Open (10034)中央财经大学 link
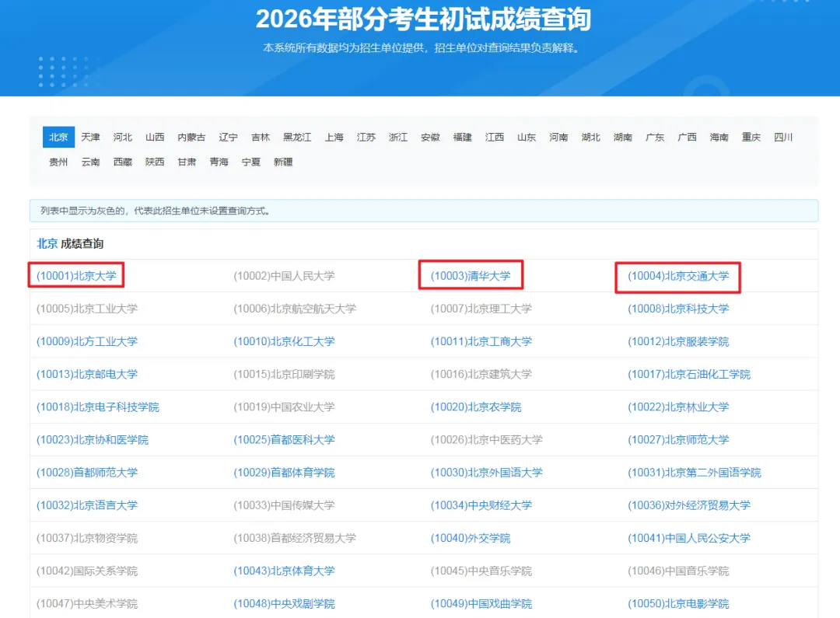 click(481, 505)
